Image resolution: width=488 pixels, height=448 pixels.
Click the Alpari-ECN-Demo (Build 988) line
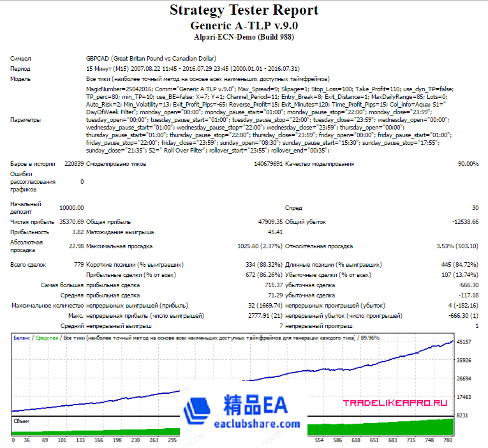244,38
